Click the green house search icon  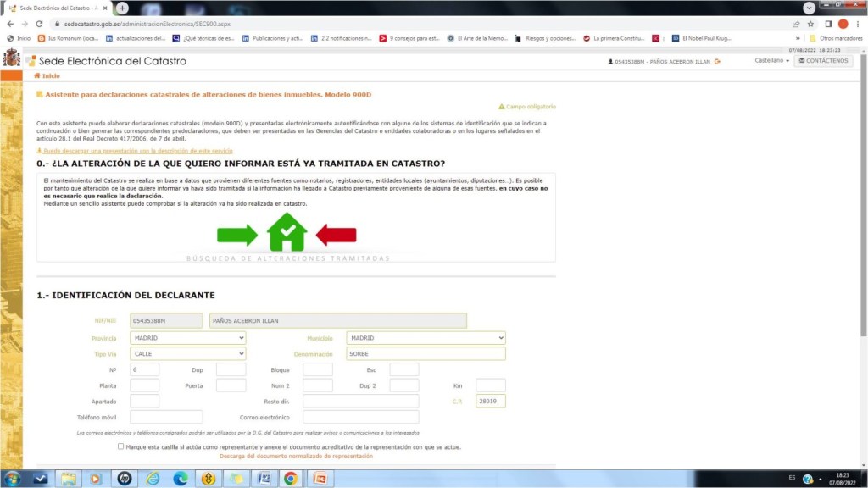tap(287, 232)
